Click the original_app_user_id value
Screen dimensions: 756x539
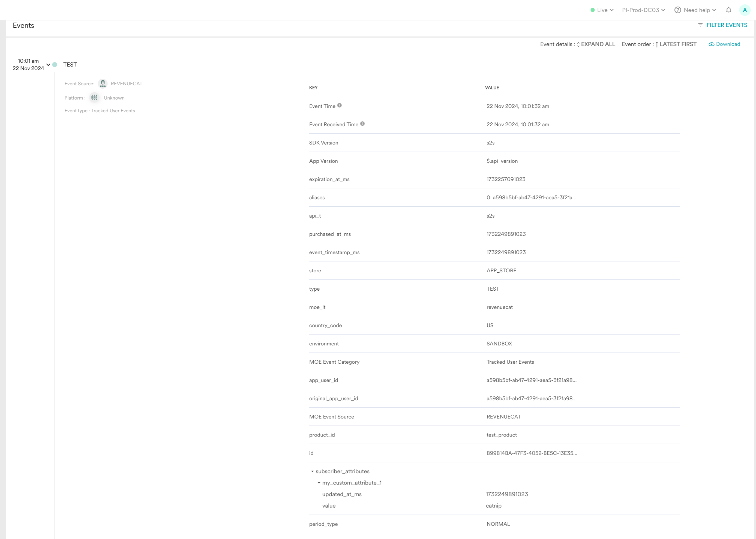tap(531, 398)
